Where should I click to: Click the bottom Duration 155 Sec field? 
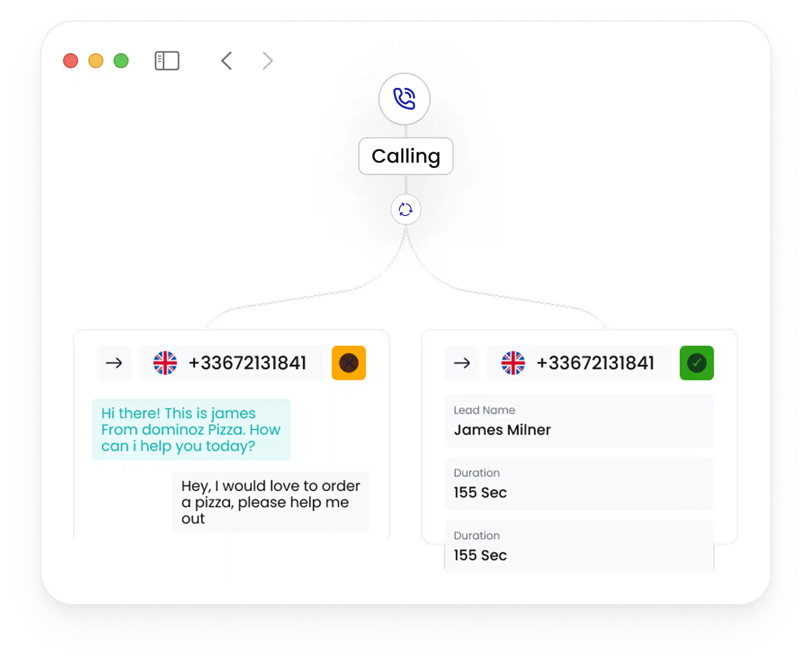(x=579, y=546)
